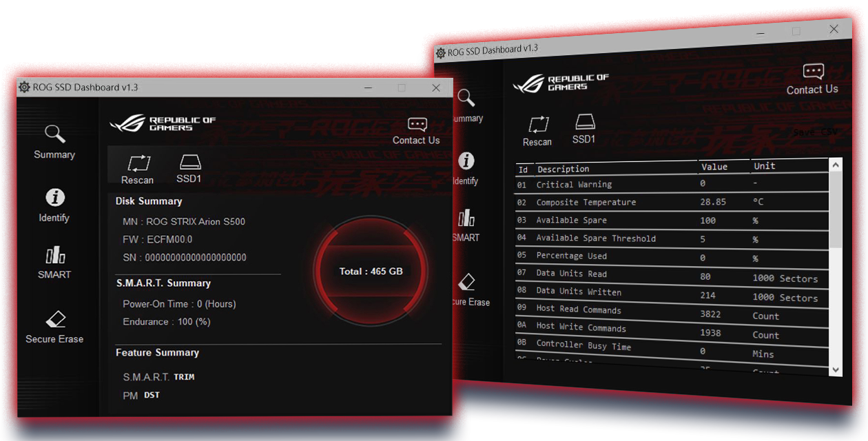Click Identify info icon in SMART window
Screen dimensions: 868x441
coord(466,161)
